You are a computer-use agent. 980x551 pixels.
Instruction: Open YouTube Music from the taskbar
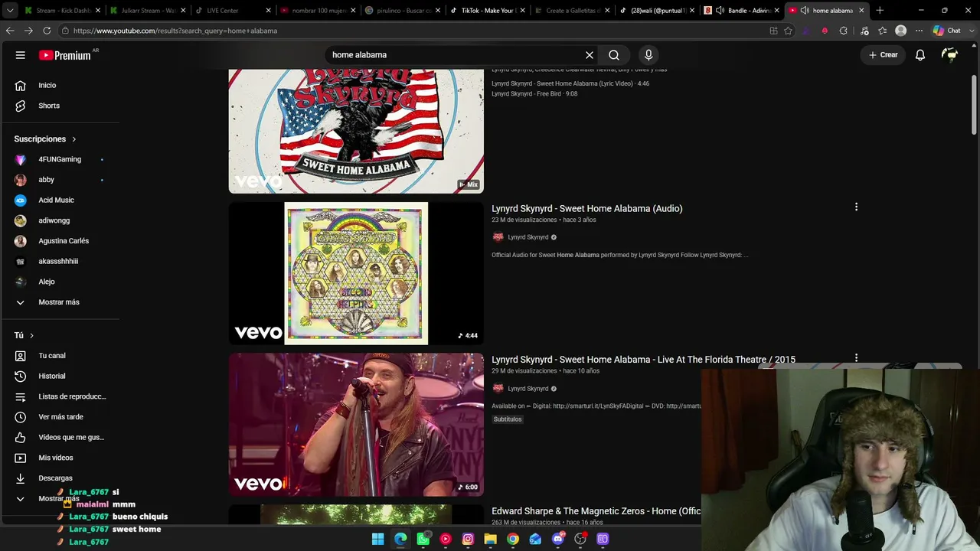(x=446, y=539)
